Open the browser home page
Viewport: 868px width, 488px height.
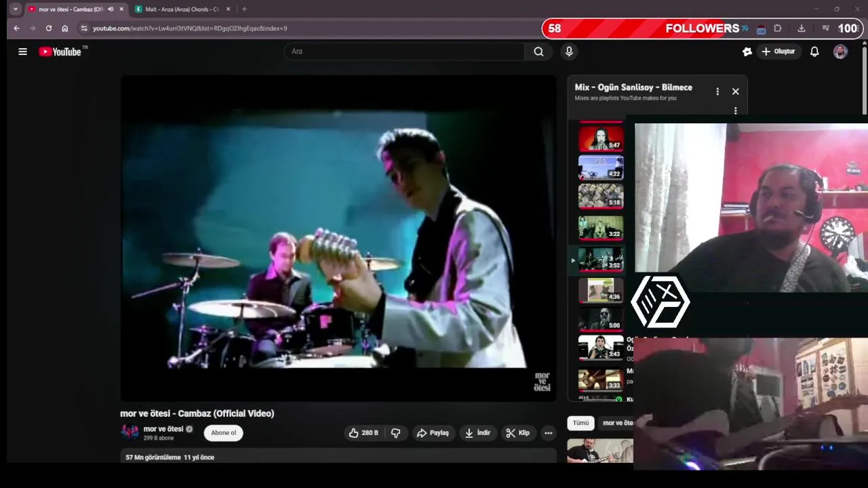pyautogui.click(x=65, y=28)
